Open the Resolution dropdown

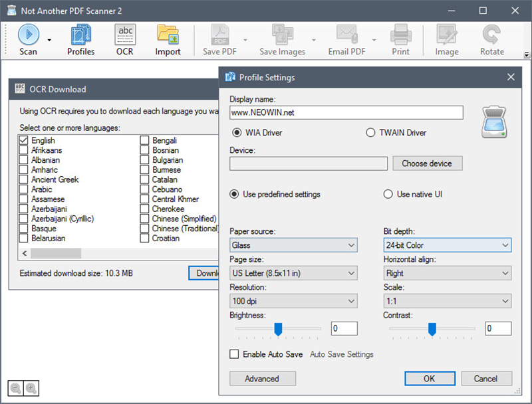coord(293,302)
